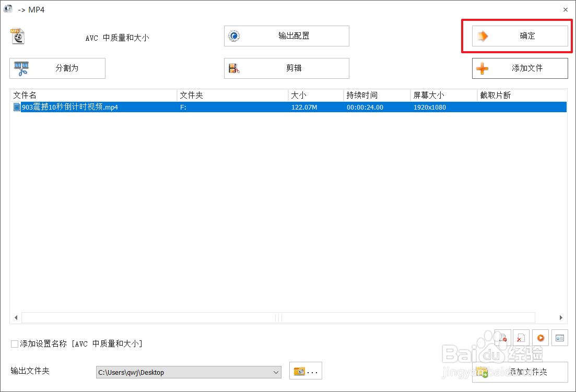Select the scissors icon on 分割为 button

pos(21,68)
